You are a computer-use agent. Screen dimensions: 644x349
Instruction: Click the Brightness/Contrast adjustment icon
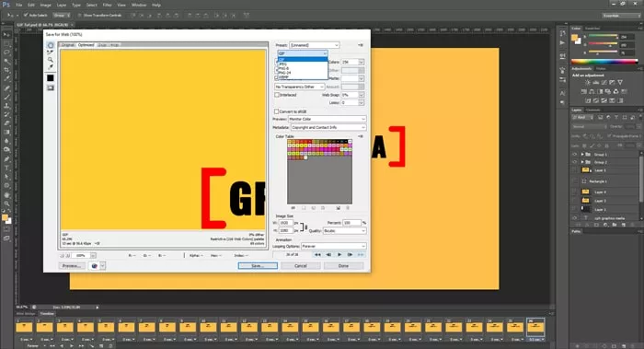click(587, 82)
